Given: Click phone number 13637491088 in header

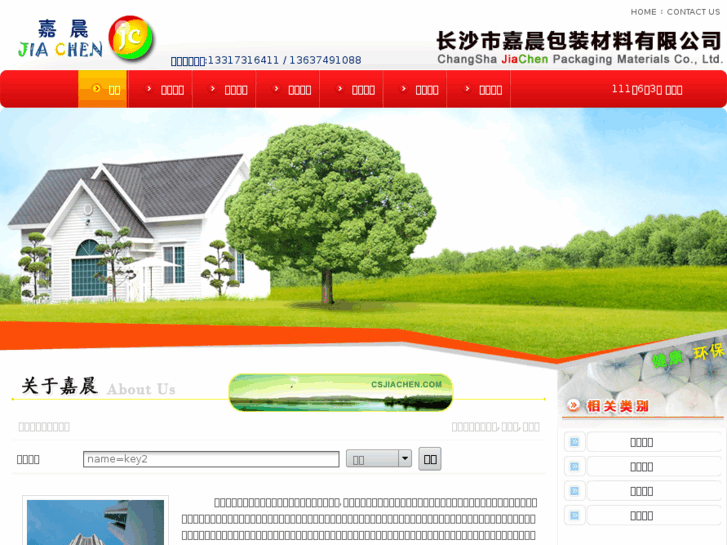Looking at the screenshot, I should point(325,60).
